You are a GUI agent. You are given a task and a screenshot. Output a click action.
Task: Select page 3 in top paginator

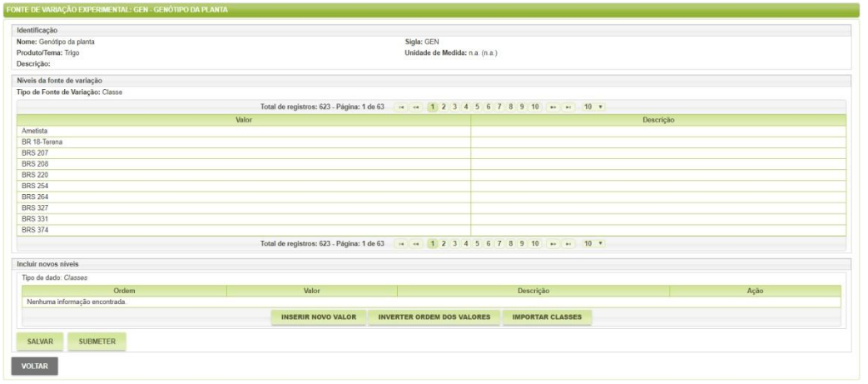pyautogui.click(x=455, y=107)
